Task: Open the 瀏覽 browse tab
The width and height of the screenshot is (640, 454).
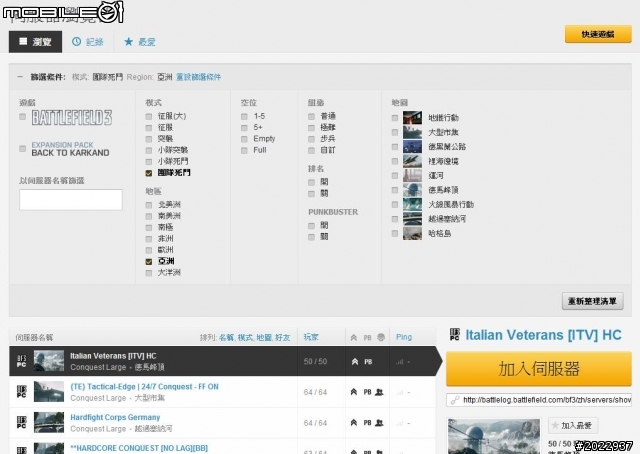Action: click(x=36, y=42)
